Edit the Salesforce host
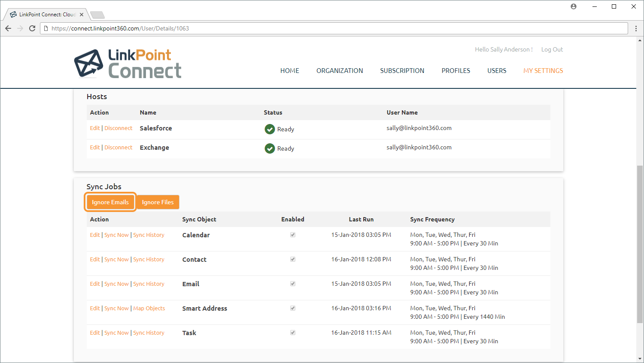The height and width of the screenshot is (363, 644). pyautogui.click(x=95, y=128)
